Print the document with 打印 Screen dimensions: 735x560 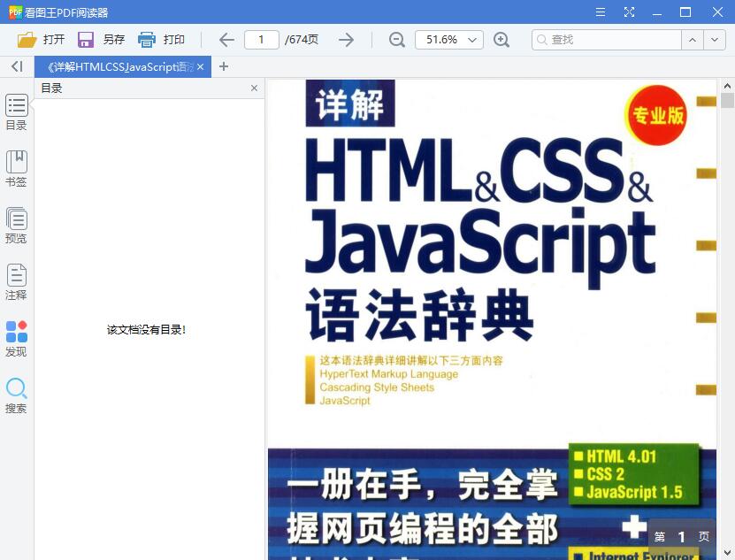[x=161, y=40]
